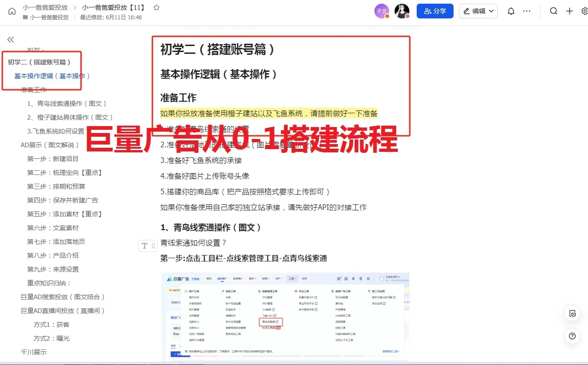588x365 pixels.
Task: Go to 第八步：产品介绍
Action: click(x=53, y=255)
